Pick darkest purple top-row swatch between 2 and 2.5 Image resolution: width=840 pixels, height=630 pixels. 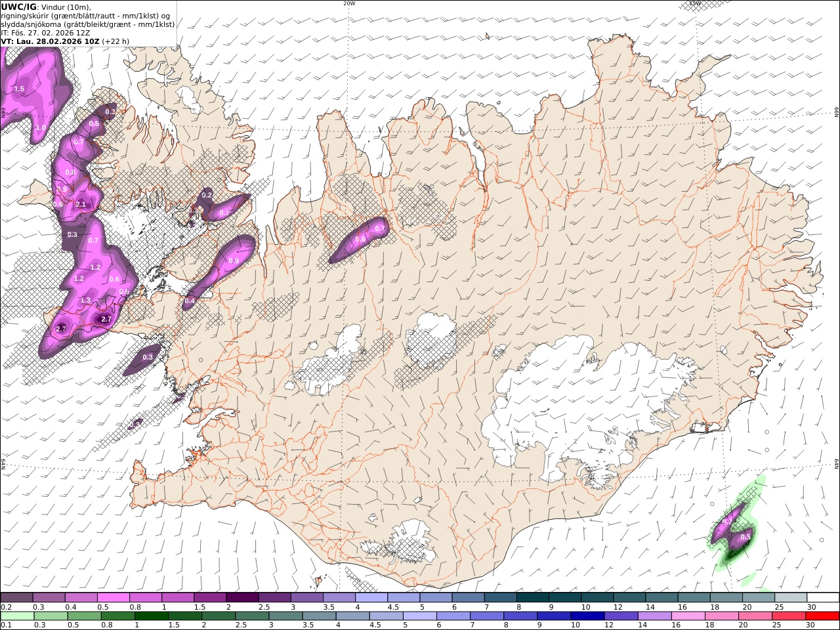[241, 598]
